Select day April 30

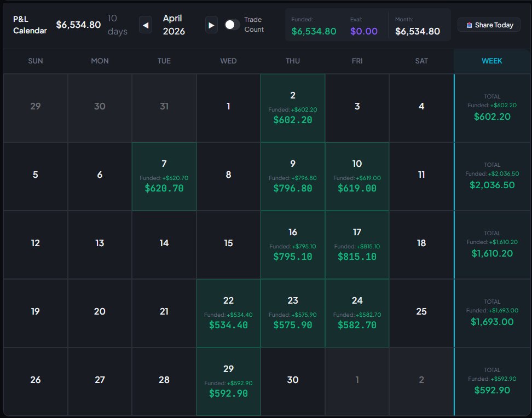click(293, 382)
